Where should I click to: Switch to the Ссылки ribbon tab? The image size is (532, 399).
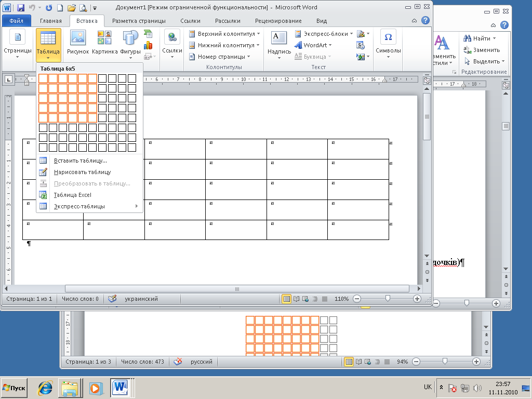pyautogui.click(x=190, y=21)
